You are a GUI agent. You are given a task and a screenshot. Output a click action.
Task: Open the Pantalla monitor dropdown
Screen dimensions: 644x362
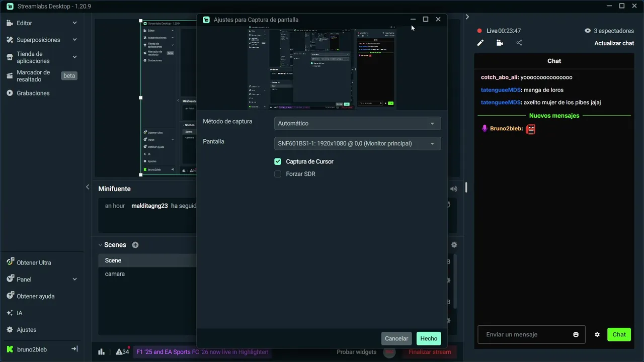357,143
